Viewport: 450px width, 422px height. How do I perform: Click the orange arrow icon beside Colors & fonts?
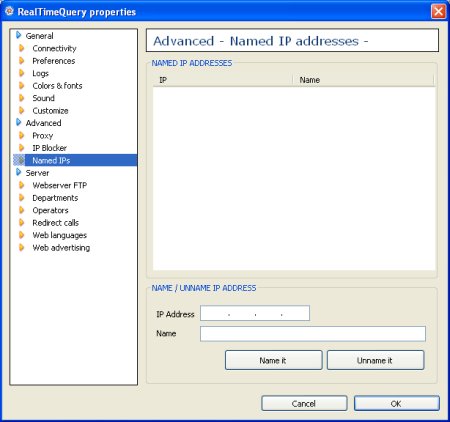(22, 86)
